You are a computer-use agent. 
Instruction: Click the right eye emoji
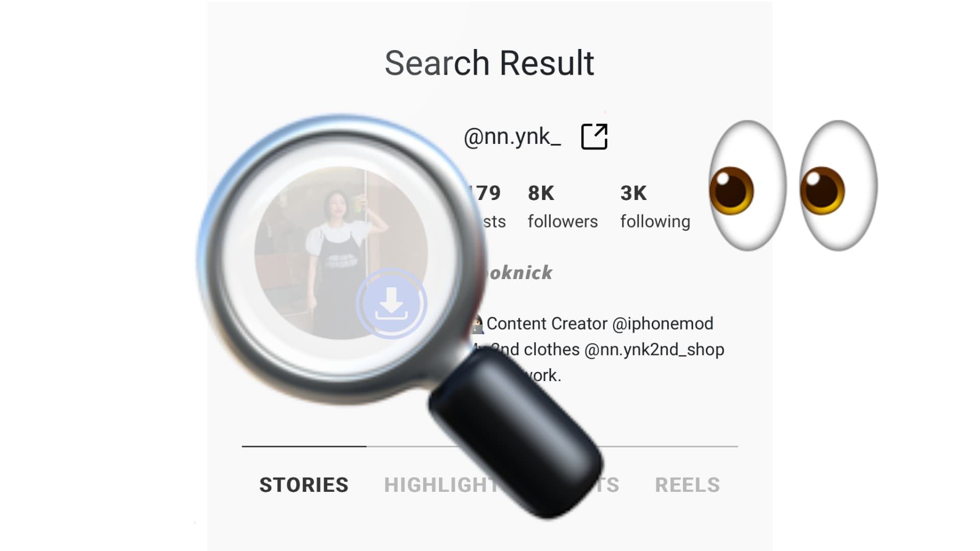point(839,186)
